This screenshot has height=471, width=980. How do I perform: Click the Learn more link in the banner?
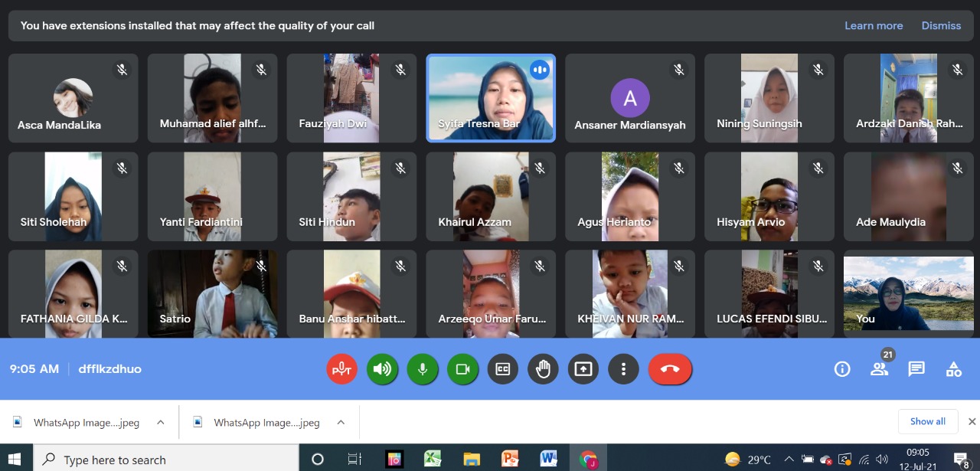[874, 25]
